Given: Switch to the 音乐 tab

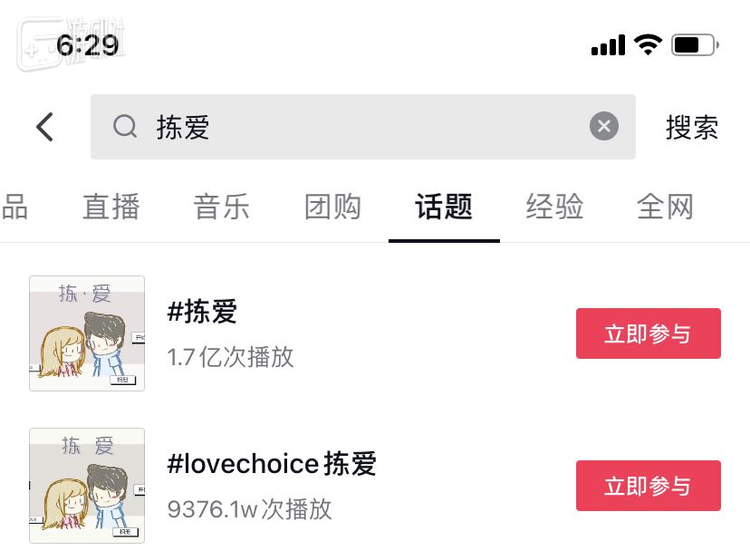Looking at the screenshot, I should point(222,207).
